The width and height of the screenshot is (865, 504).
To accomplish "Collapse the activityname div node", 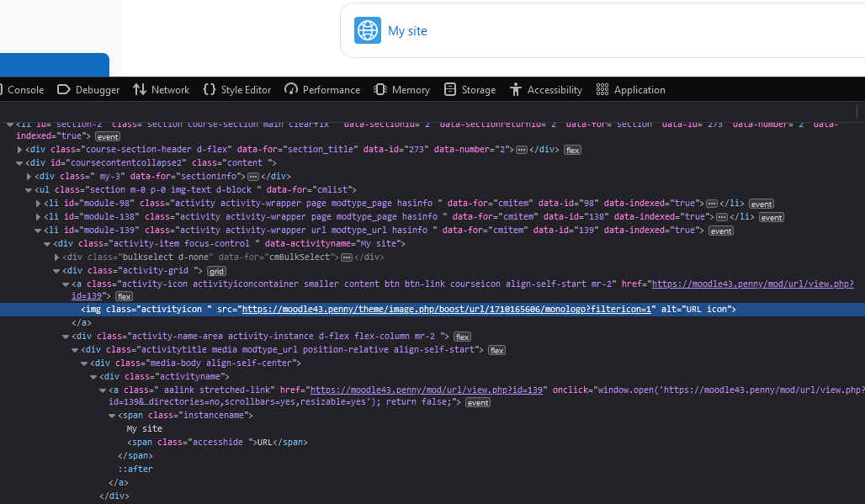I will point(94,377).
